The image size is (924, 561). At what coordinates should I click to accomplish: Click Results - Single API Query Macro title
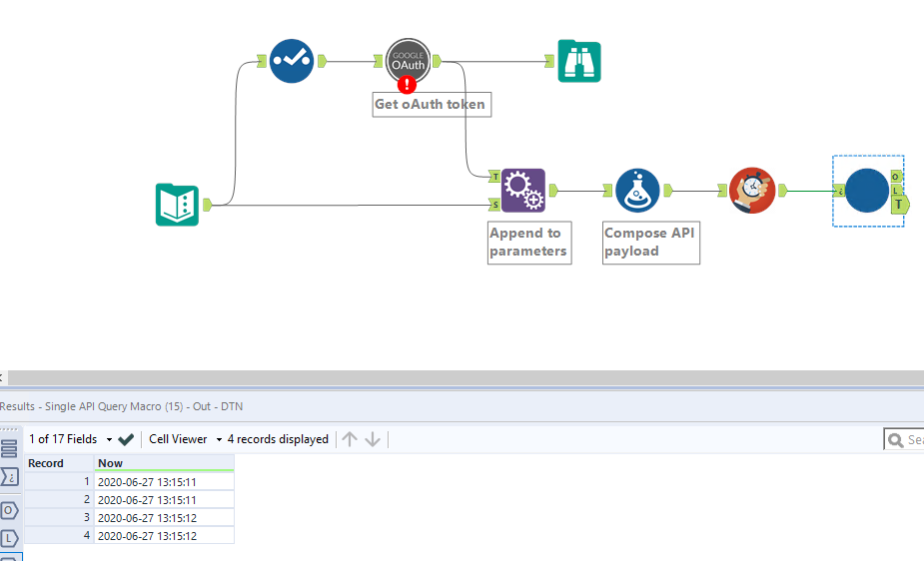(121, 406)
